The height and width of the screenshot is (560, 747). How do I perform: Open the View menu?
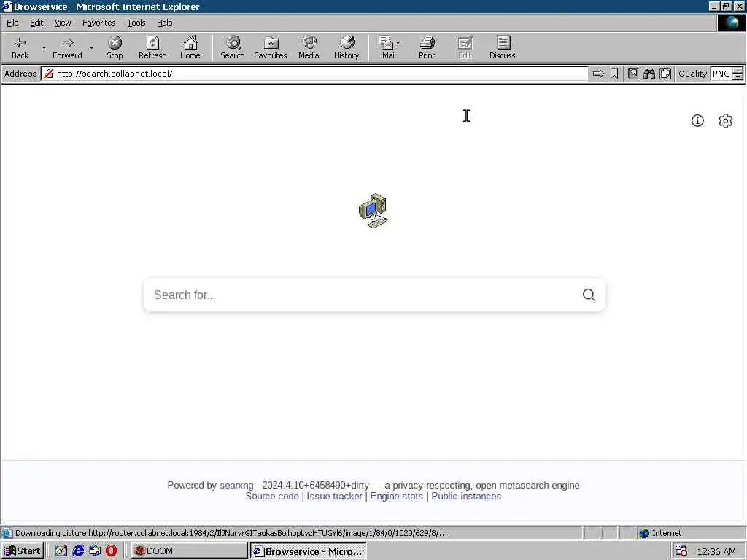point(63,23)
